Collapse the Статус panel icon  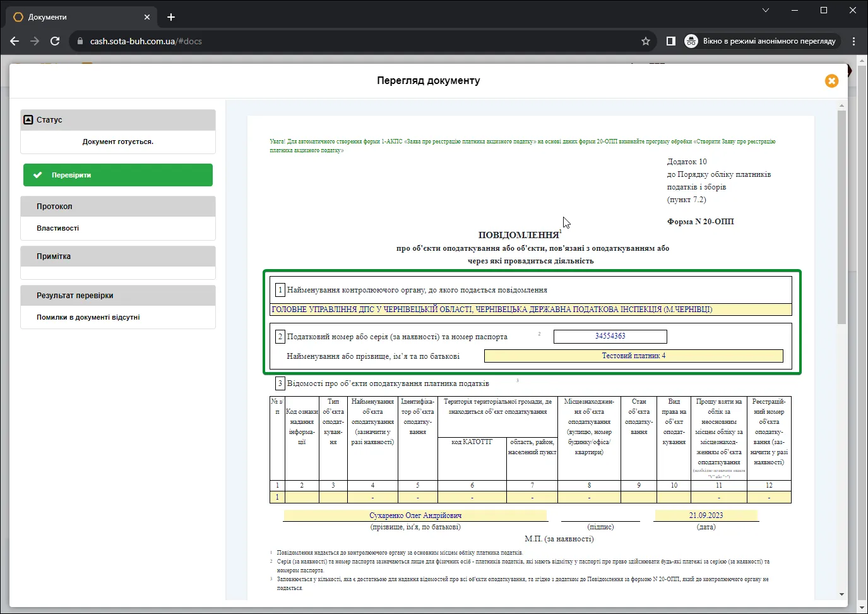[28, 119]
